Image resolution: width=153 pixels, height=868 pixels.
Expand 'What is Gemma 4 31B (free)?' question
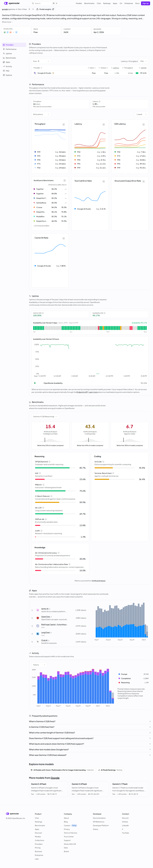90,721
